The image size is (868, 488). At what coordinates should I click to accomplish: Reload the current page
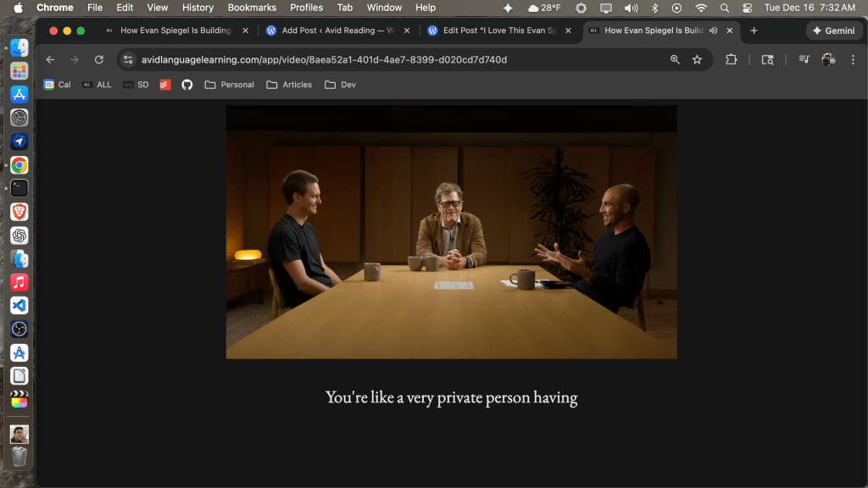tap(99, 60)
